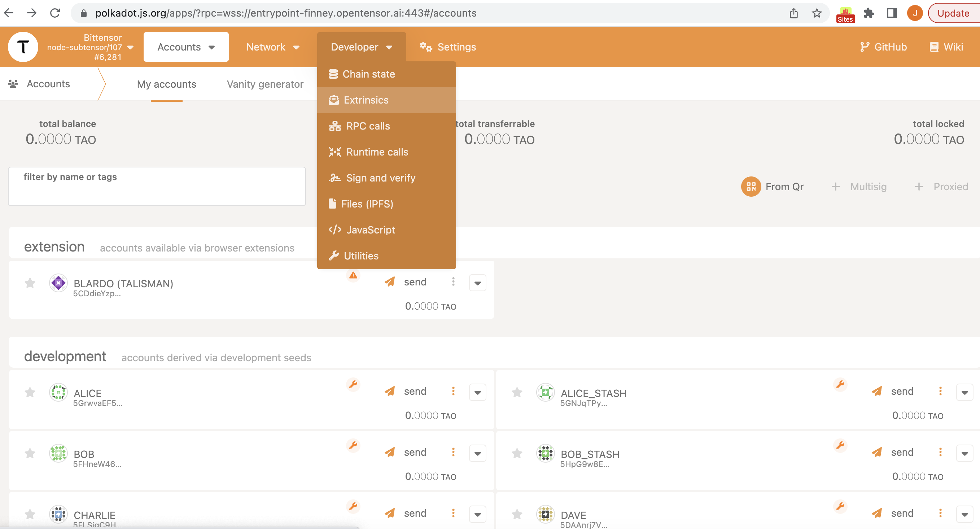Click the wrench badge on BOB account
The image size is (980, 529).
[x=353, y=445]
